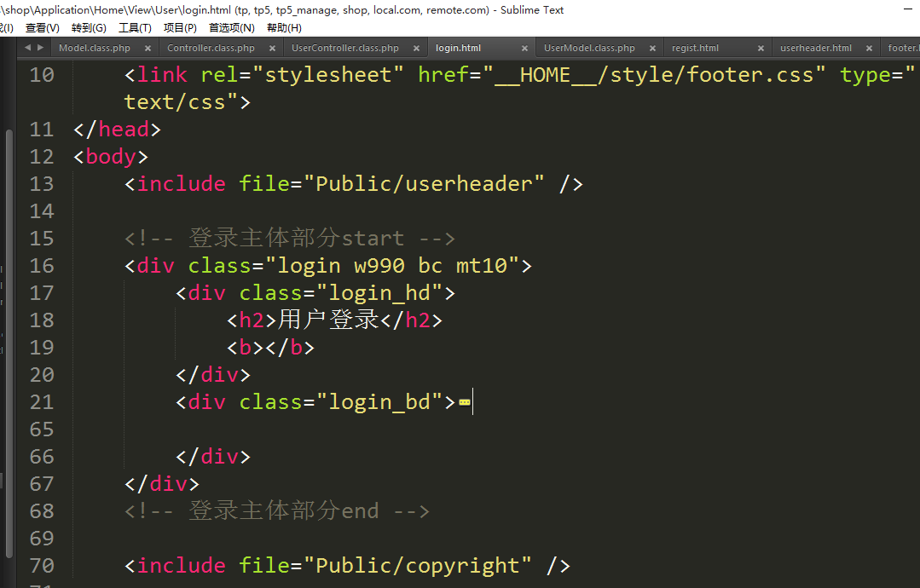The width and height of the screenshot is (920, 588).
Task: Open the userheader.html tab
Action: [815, 49]
